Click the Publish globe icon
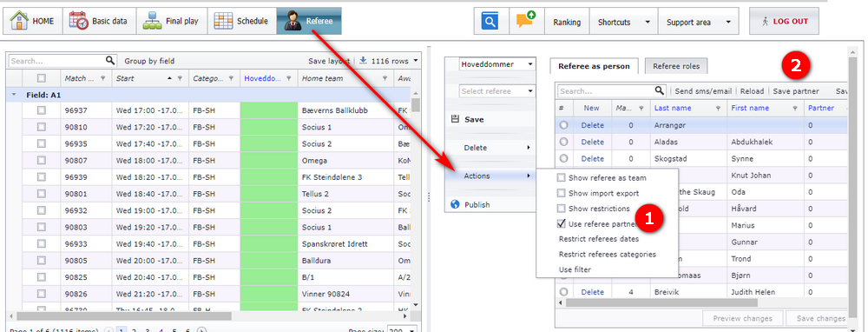 tap(456, 204)
